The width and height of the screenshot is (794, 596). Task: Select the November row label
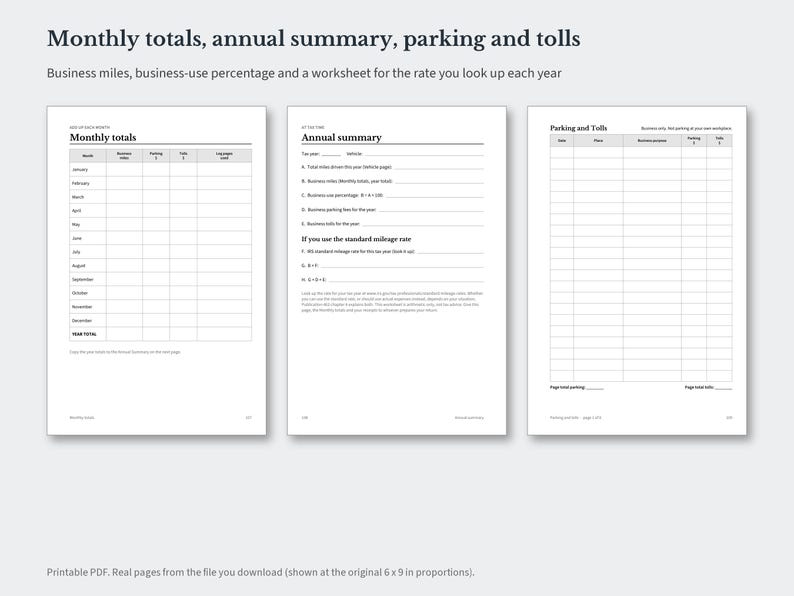pyautogui.click(x=82, y=306)
